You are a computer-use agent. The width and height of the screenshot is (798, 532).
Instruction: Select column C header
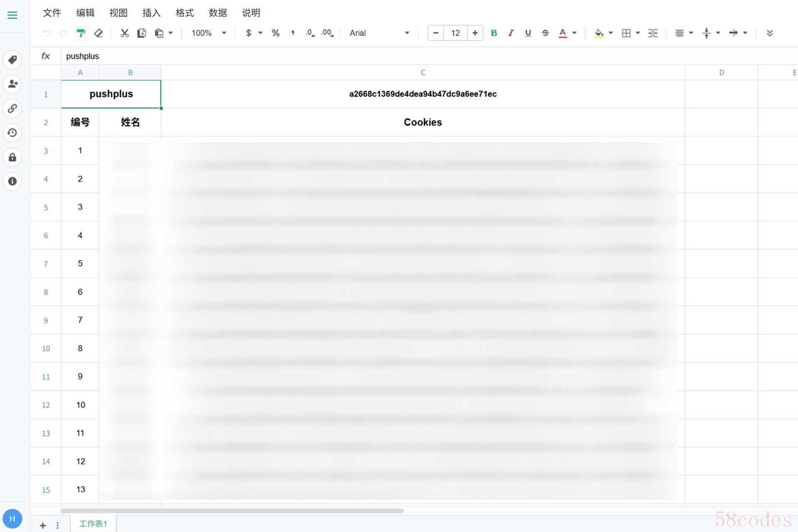tap(423, 72)
